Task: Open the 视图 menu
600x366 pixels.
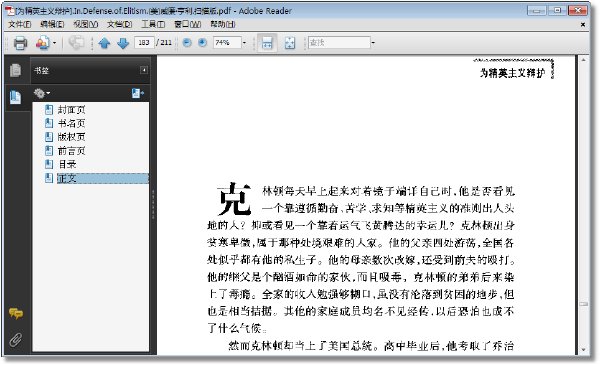Action: pyautogui.click(x=86, y=24)
